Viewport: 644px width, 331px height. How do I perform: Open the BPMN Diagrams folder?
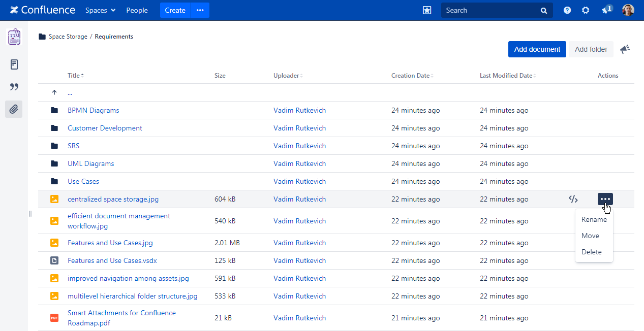click(93, 110)
